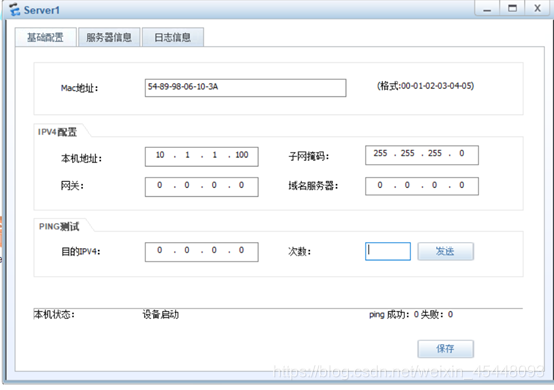Open the 日志信息 tab
The width and height of the screenshot is (554, 390).
pos(173,37)
